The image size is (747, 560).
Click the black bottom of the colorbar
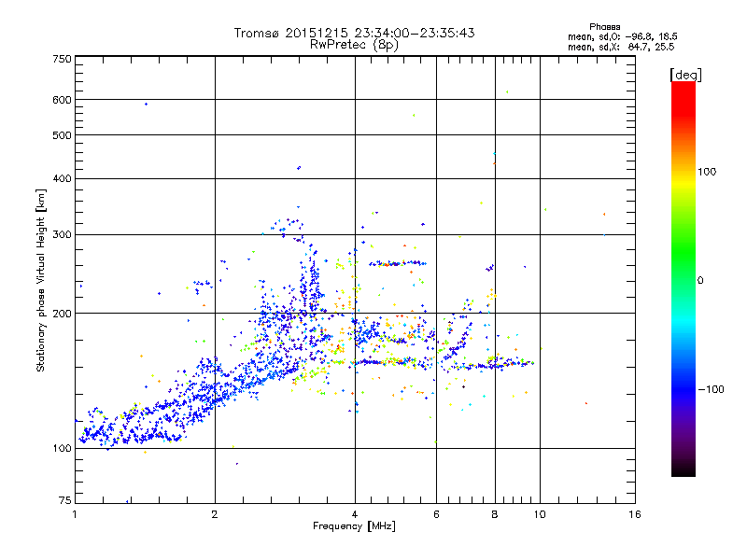(x=684, y=469)
